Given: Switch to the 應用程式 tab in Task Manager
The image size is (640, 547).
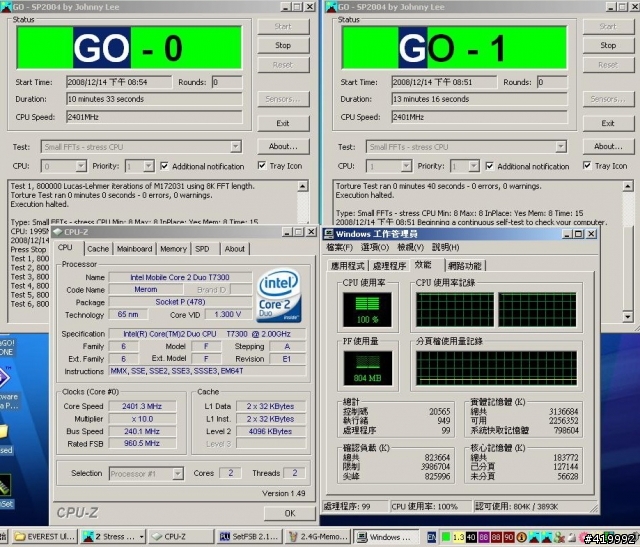Looking at the screenshot, I should click(x=347, y=266).
